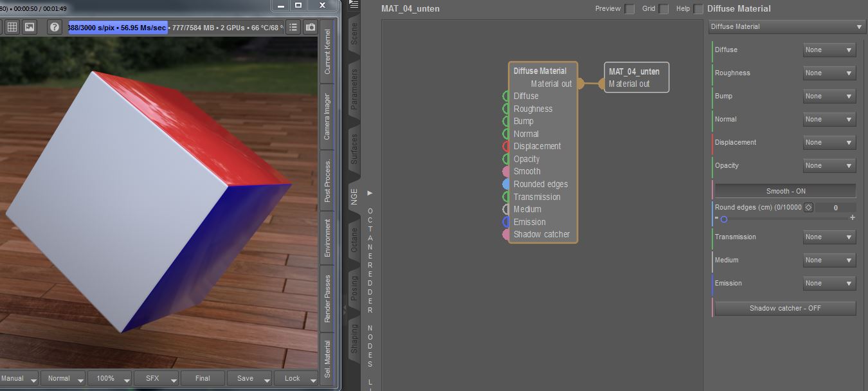
Task: Open the Normal dropdown in the bottom bar
Action: (63, 378)
